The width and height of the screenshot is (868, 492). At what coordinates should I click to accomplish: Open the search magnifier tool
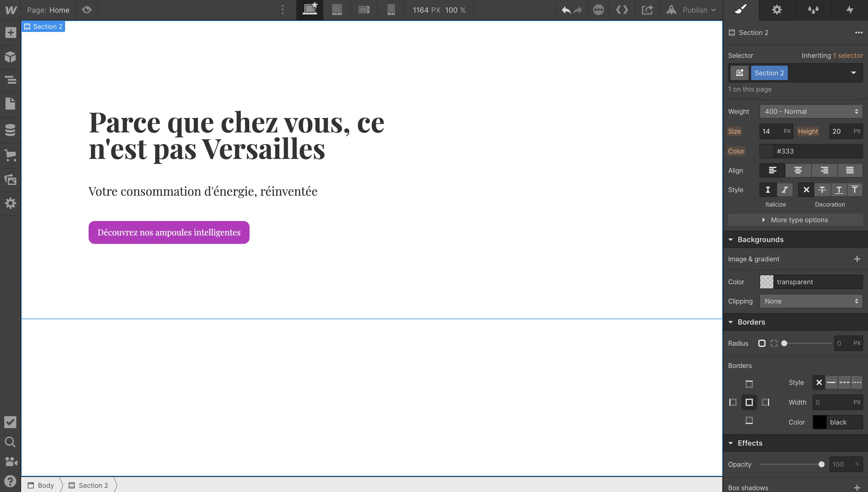(11, 442)
